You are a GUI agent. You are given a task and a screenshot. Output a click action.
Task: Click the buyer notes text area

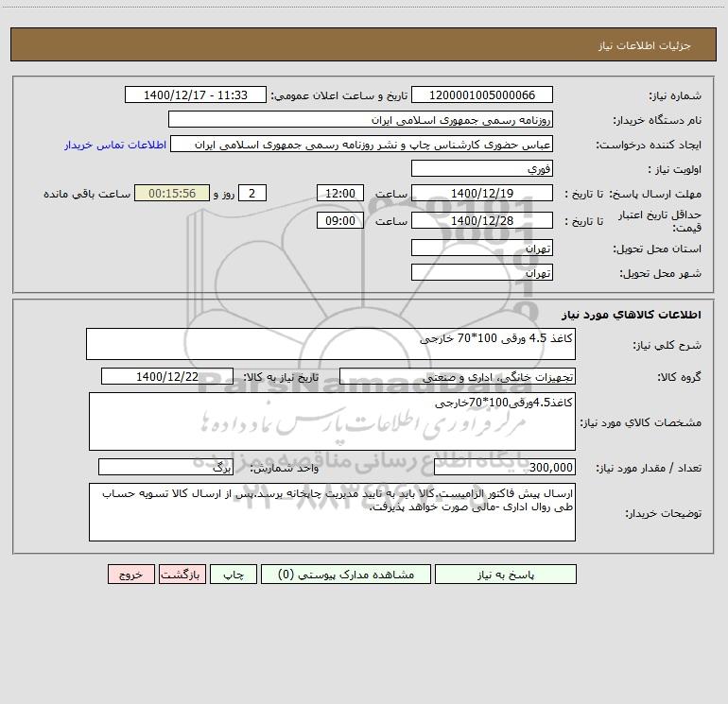coord(332,512)
